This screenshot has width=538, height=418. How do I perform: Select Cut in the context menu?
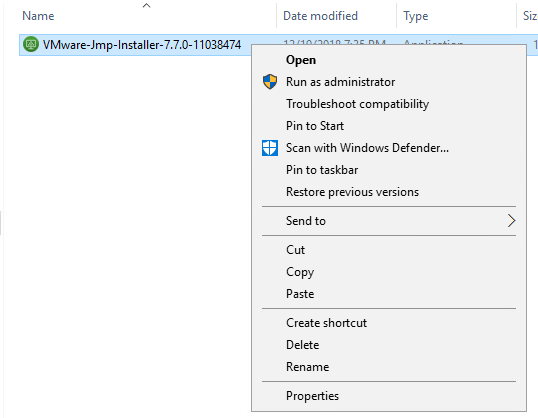click(x=389, y=249)
